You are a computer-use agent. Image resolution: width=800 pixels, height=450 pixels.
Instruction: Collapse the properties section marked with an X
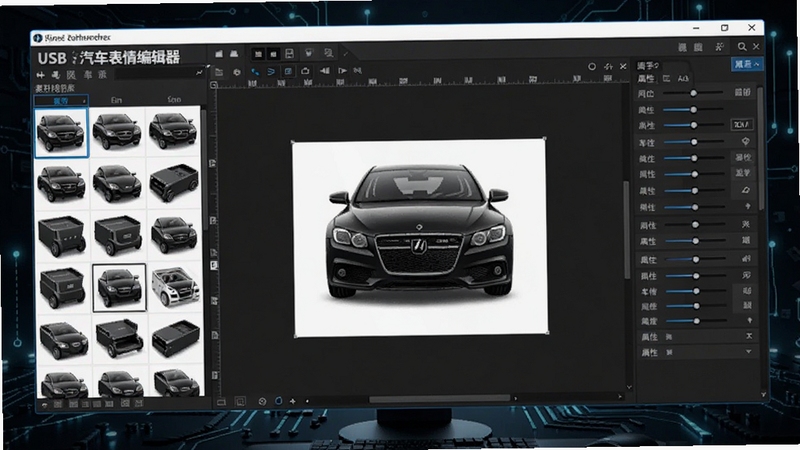click(749, 336)
